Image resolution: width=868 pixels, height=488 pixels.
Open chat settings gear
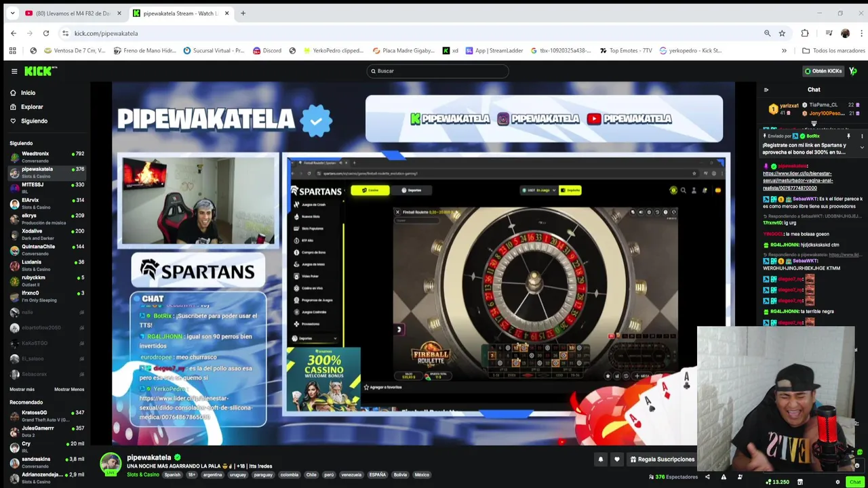[x=837, y=482]
